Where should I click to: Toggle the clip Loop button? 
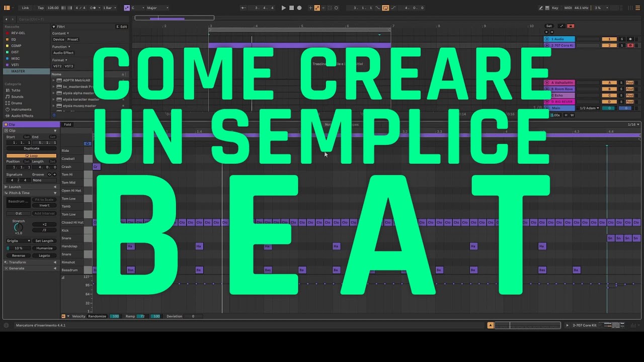[32, 156]
